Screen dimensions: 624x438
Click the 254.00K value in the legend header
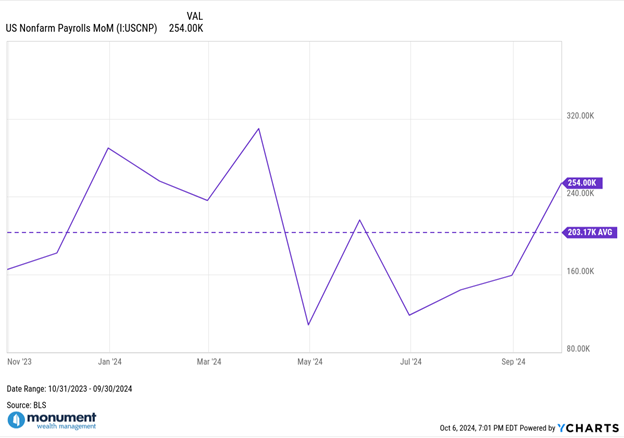186,28
